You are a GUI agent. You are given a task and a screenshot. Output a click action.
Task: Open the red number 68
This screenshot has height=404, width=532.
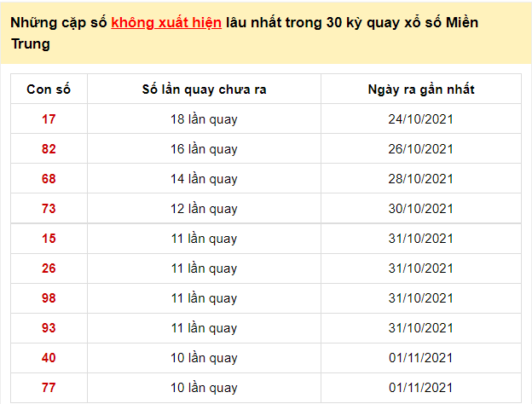pos(49,179)
